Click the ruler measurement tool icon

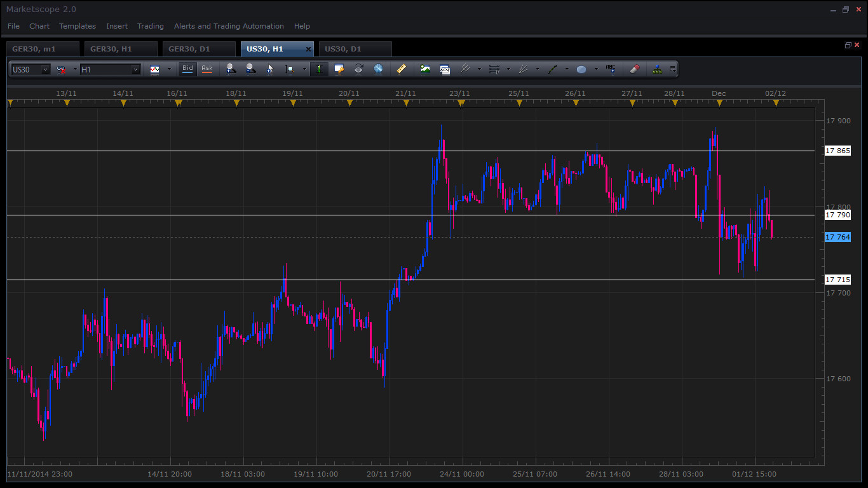(401, 69)
